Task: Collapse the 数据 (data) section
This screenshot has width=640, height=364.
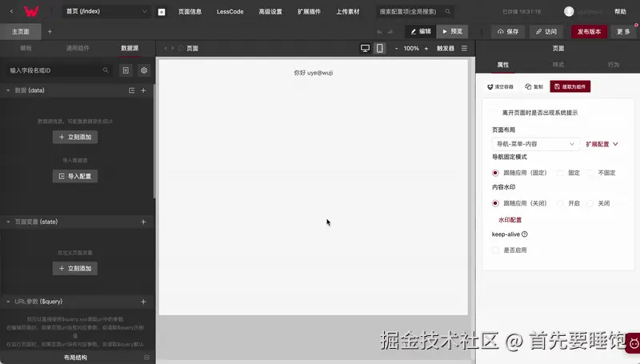Action: [x=8, y=90]
